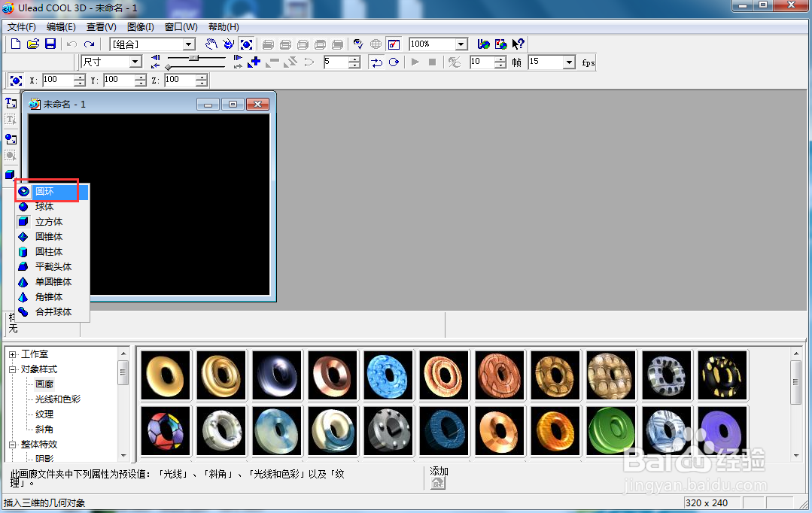Save the project with the floppy icon
This screenshot has height=513, width=812.
coord(50,44)
